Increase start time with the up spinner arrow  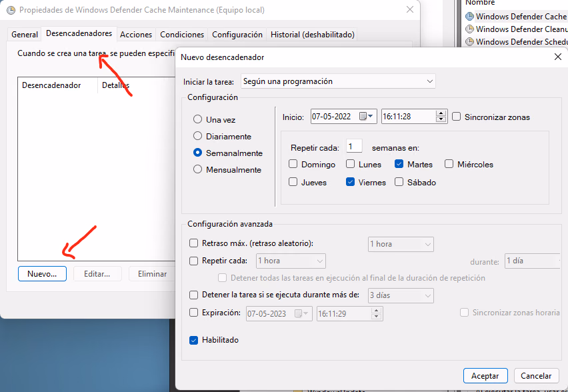pos(441,113)
